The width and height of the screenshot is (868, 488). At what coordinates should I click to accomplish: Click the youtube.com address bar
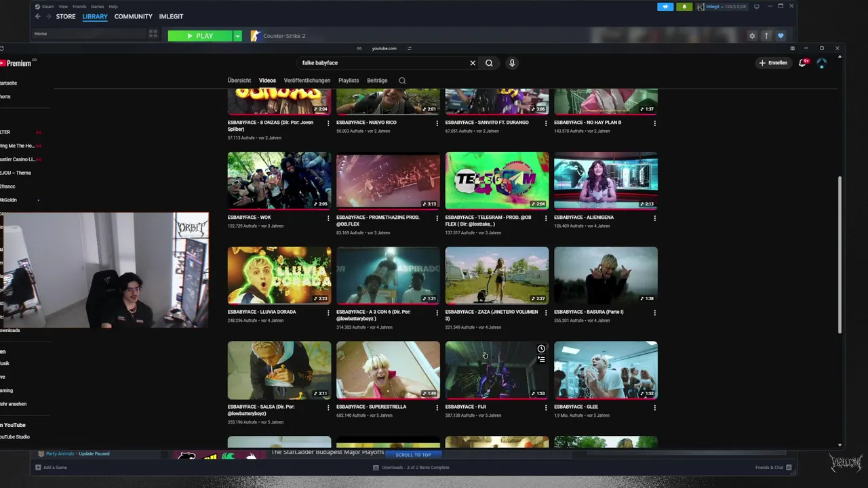(384, 48)
